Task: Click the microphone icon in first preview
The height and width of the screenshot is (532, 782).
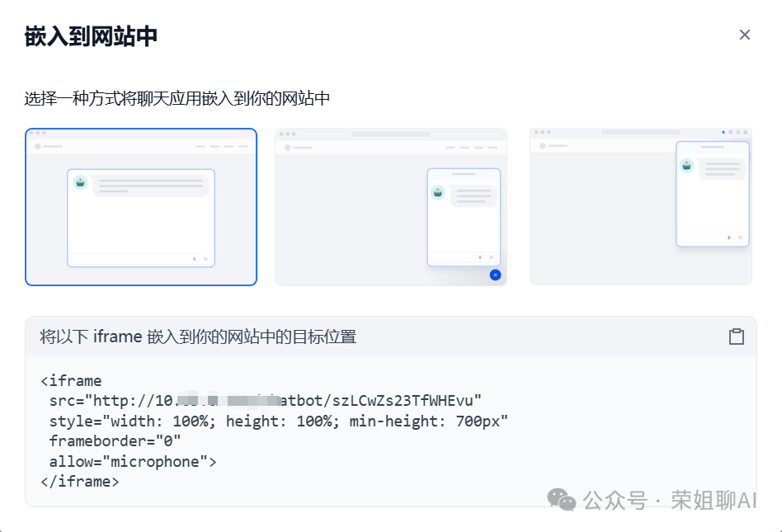Action: coord(195,259)
